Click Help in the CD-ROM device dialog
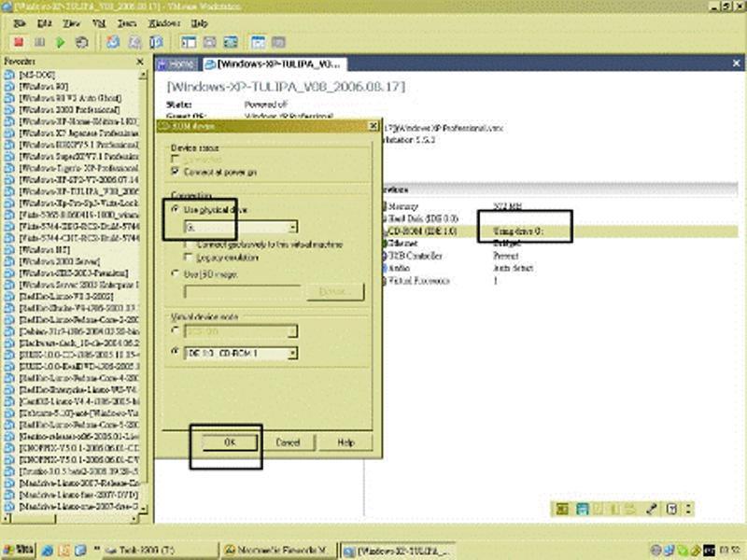The height and width of the screenshot is (560, 747). pyautogui.click(x=345, y=442)
